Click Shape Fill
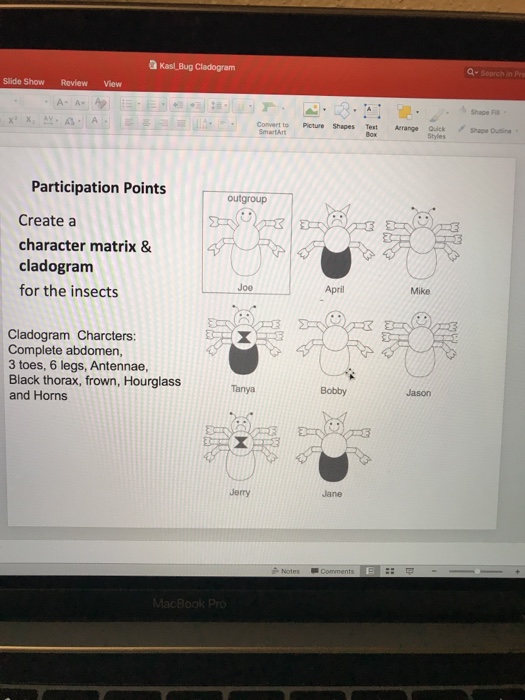The image size is (525, 700). (484, 112)
